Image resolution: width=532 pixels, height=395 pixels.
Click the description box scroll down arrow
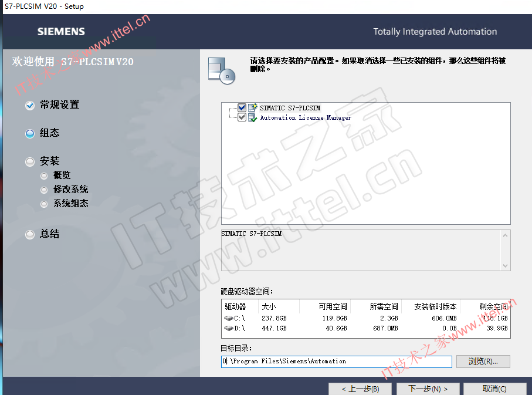point(505,266)
